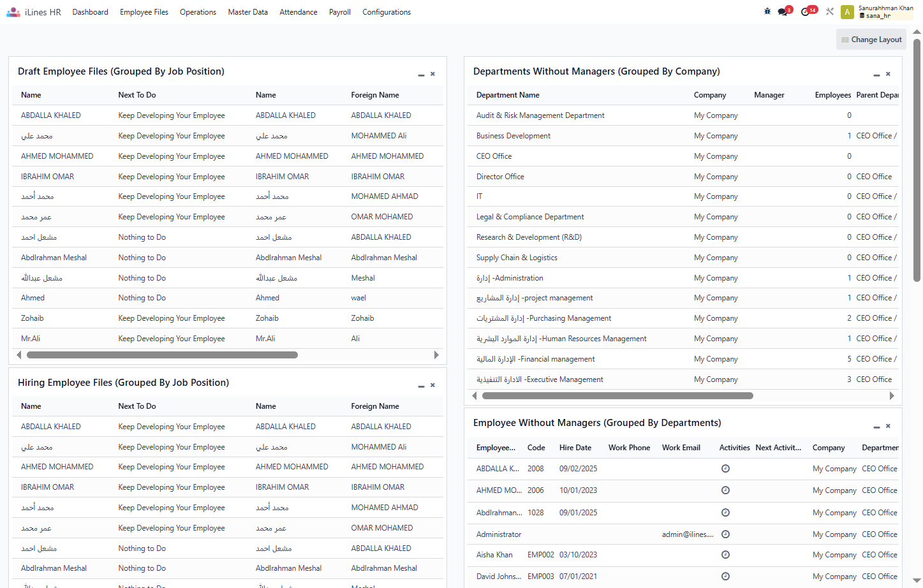Sort Employee table by Hire Date header

pos(575,448)
